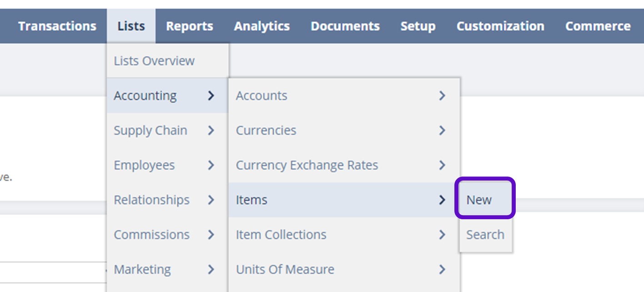
Task: Choose New under Items
Action: [479, 200]
